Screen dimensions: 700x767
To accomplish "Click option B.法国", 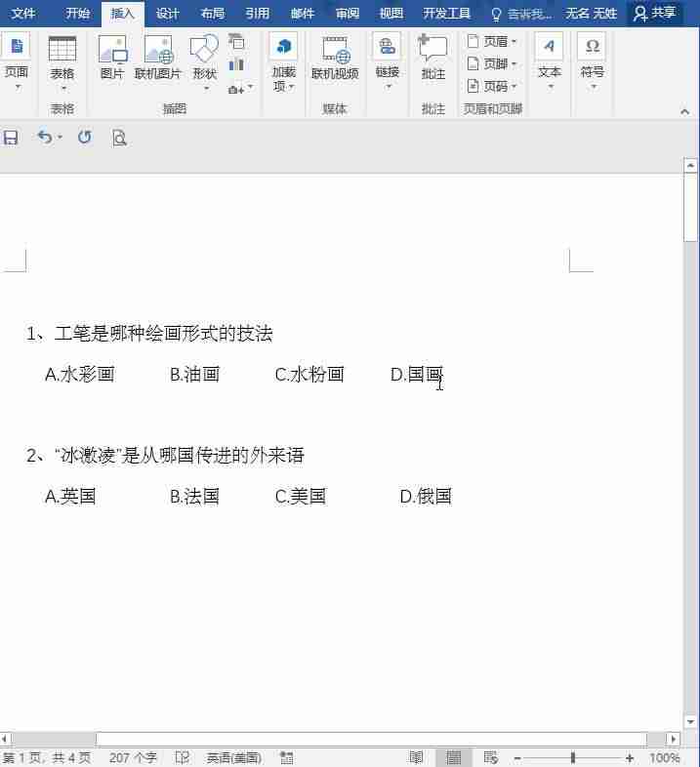I will click(x=194, y=496).
